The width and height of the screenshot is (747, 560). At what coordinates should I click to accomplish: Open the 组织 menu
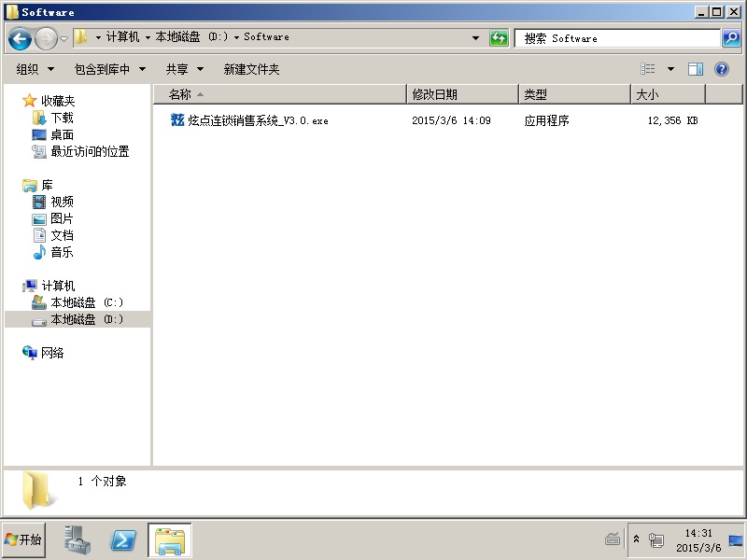click(35, 69)
